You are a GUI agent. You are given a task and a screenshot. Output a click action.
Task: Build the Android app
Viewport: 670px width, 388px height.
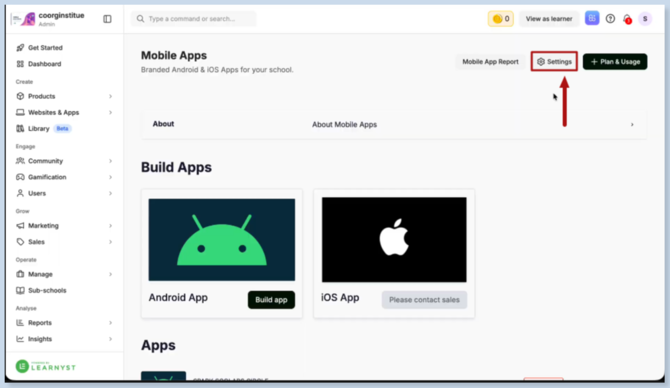coord(271,300)
